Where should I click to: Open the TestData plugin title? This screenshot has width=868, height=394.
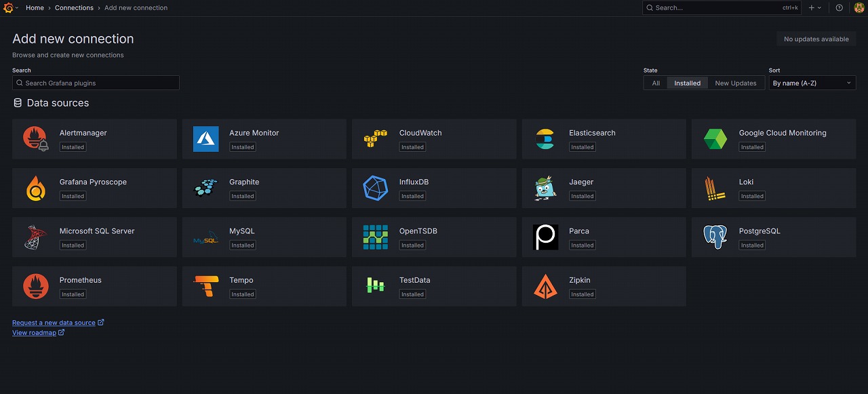(415, 280)
